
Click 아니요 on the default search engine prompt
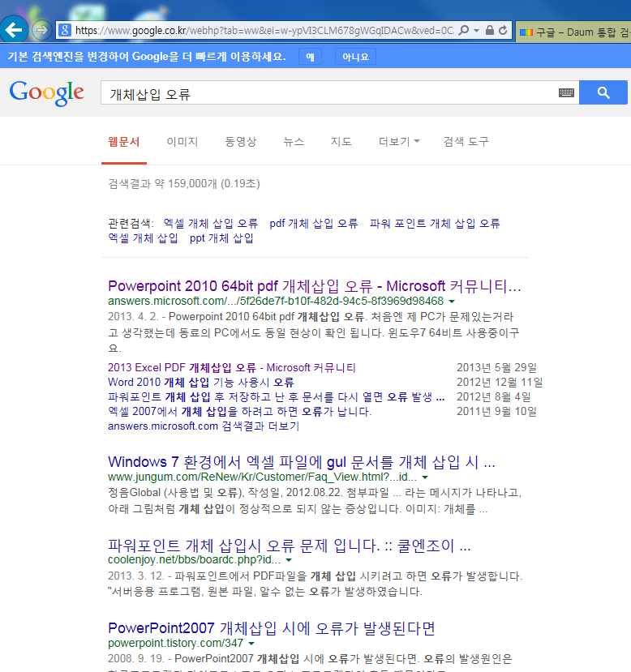pos(355,57)
